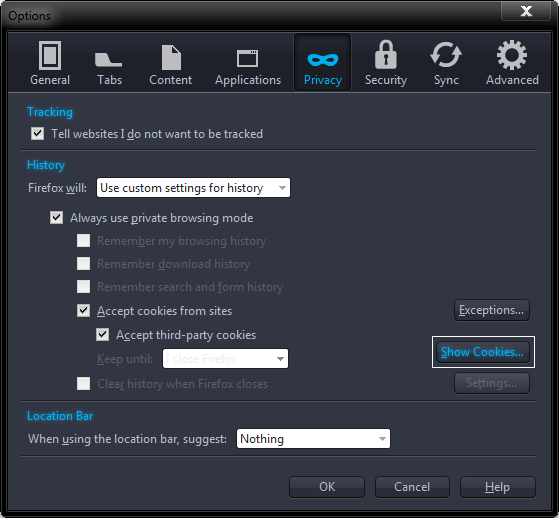Open the Content page icon
559x518 pixels.
pos(171,57)
